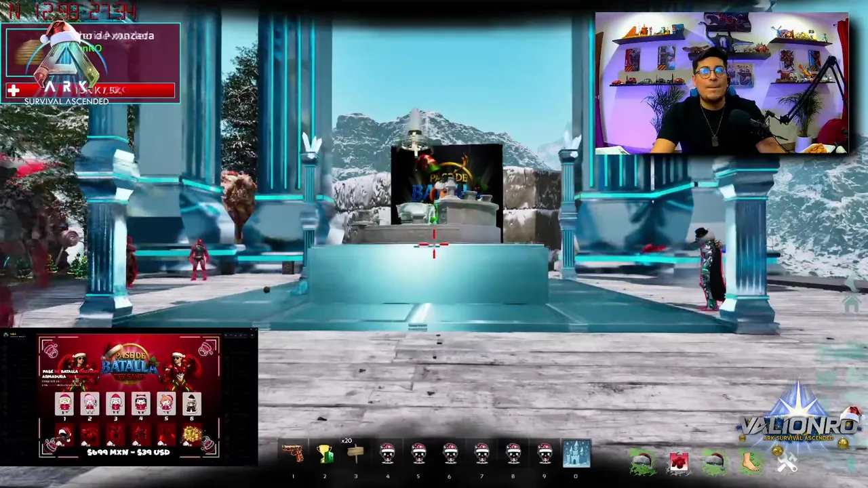This screenshot has width=868, height=488.
Task: Select the skull Santa hat in slot 8
Action: 513,453
